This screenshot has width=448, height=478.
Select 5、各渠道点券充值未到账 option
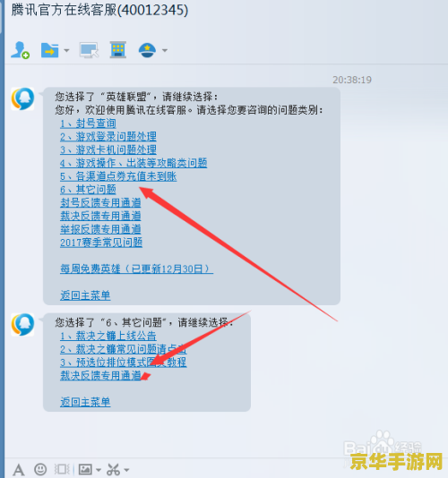coord(118,176)
